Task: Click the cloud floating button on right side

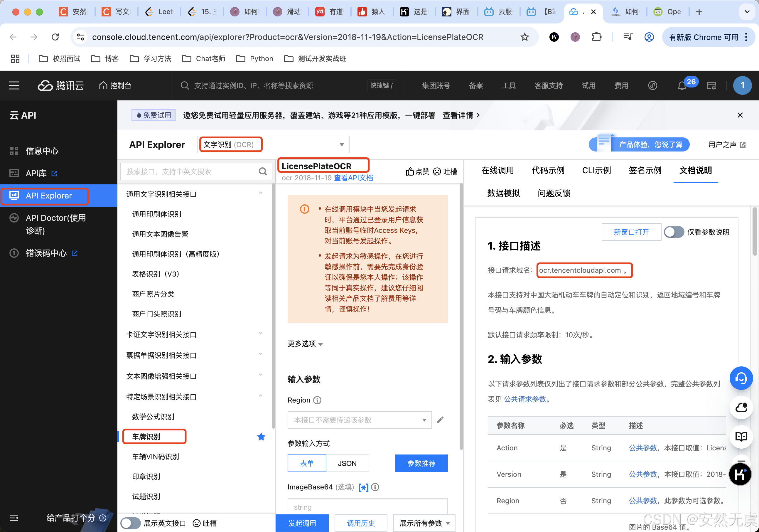Action: pyautogui.click(x=741, y=407)
